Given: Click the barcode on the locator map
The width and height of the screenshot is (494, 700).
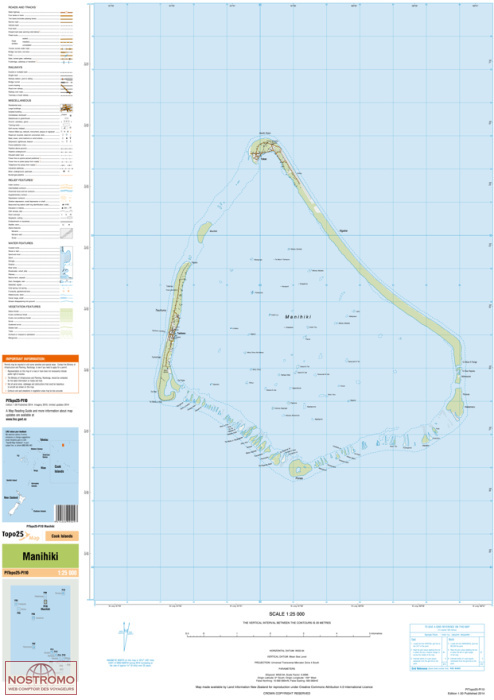Looking at the screenshot, I should point(66,513).
